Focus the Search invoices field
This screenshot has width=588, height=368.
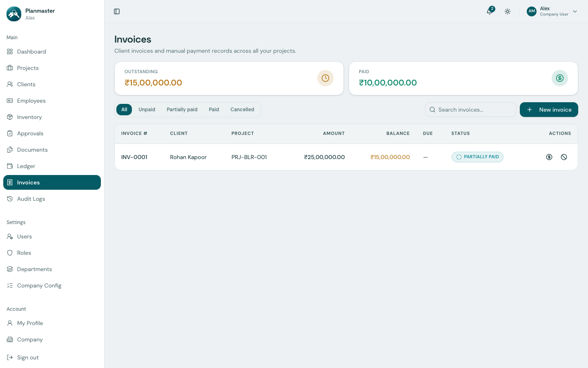click(471, 110)
